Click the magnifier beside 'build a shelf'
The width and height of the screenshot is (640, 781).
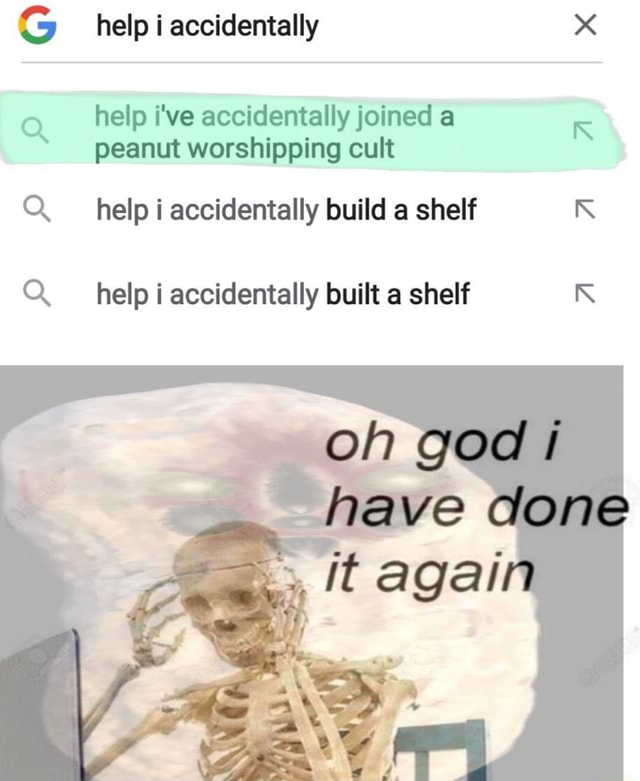(37, 209)
